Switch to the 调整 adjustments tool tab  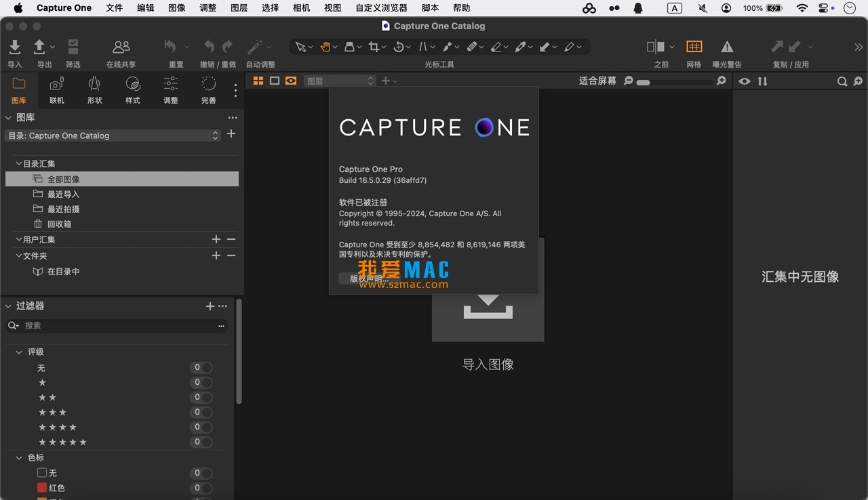click(170, 88)
